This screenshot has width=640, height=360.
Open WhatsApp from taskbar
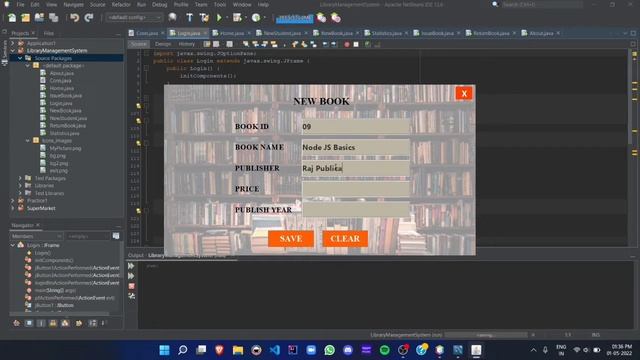click(x=330, y=350)
